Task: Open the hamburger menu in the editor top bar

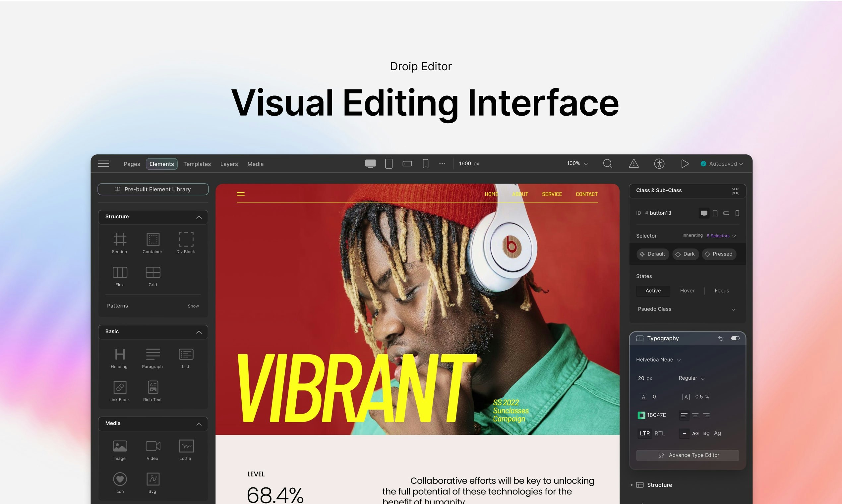Action: click(x=104, y=164)
